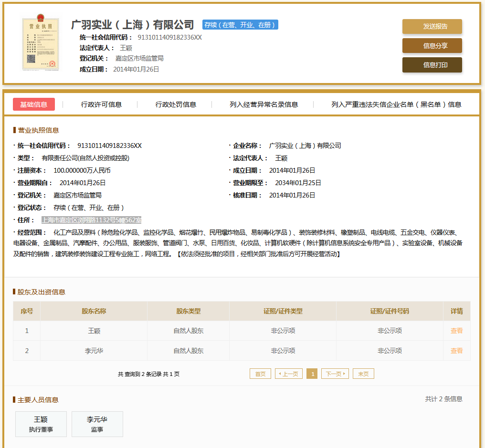Select the 基础信息 tab
The image size is (485, 448).
pyautogui.click(x=34, y=104)
